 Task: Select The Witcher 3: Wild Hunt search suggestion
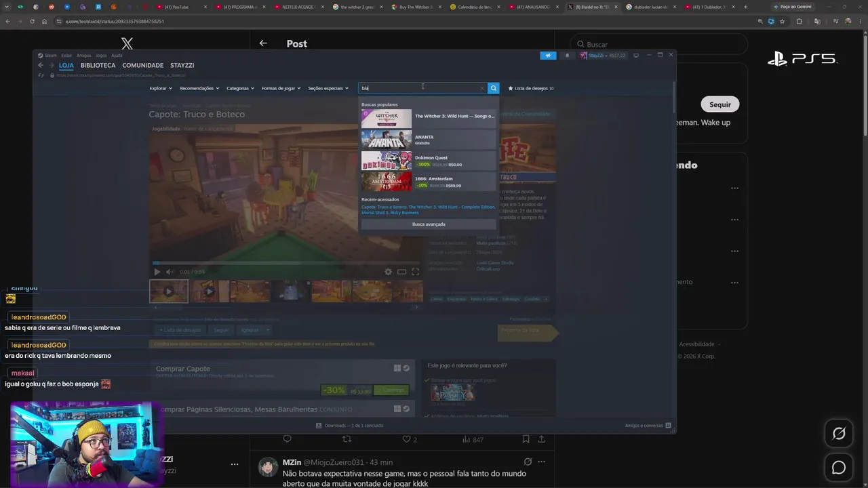click(x=429, y=119)
